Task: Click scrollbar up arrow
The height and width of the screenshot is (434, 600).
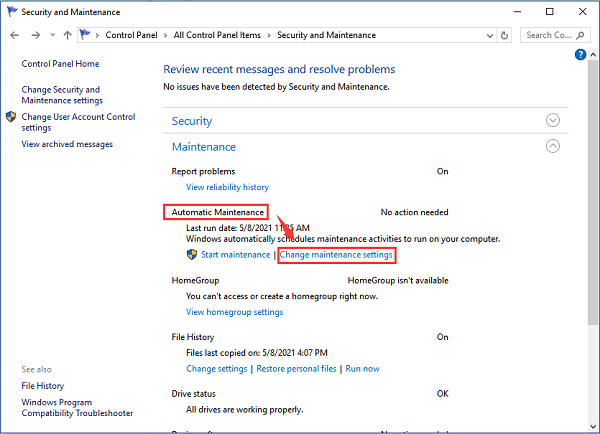Action: [593, 55]
